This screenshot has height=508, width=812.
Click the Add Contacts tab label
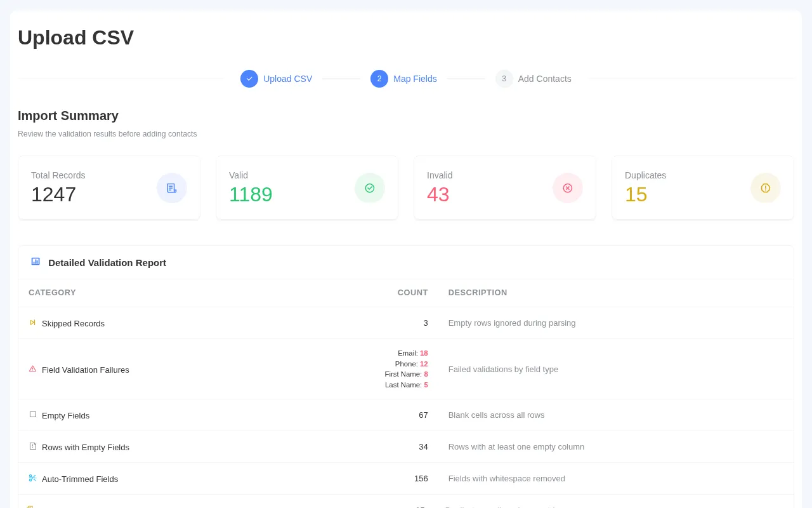(544, 79)
